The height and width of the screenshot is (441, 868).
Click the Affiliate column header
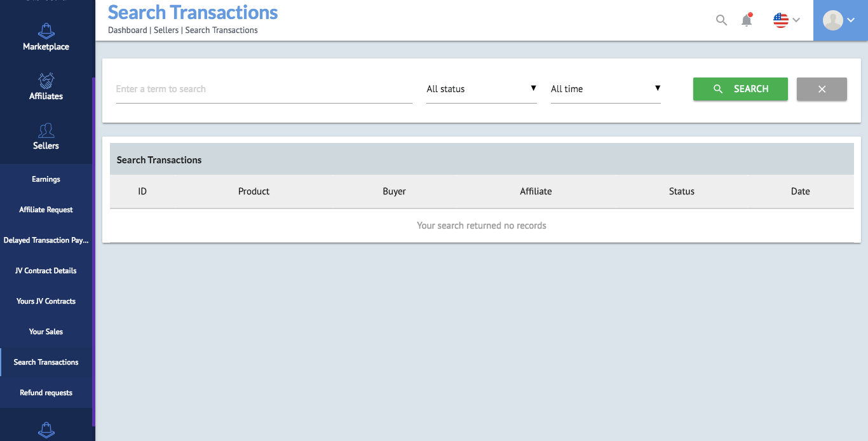point(536,191)
